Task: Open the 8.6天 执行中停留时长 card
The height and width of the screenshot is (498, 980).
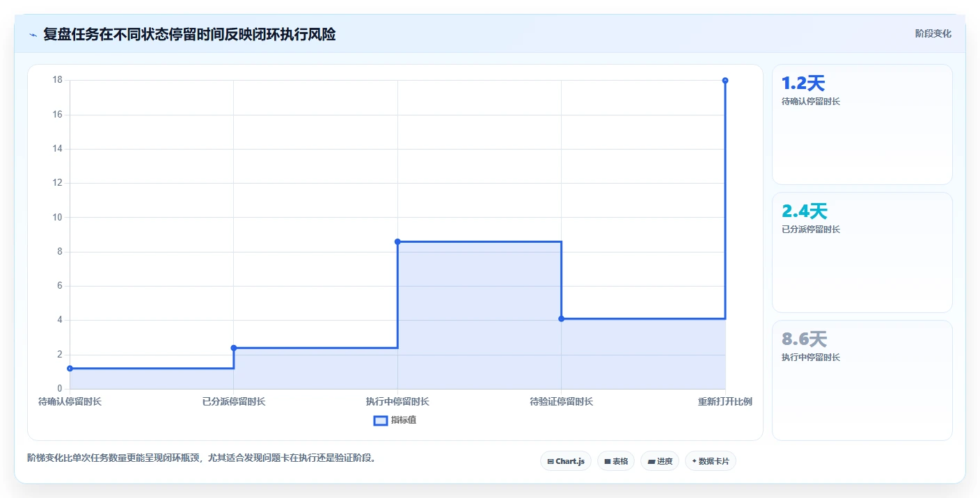Action: coord(862,380)
